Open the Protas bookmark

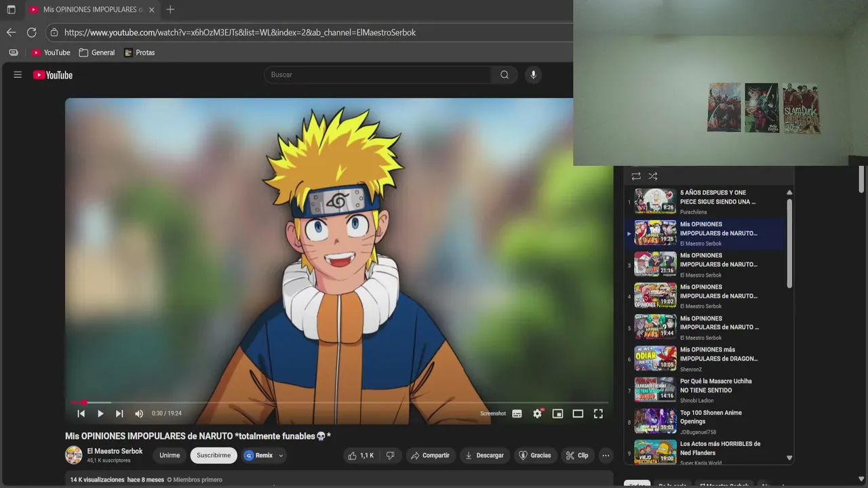(x=140, y=52)
